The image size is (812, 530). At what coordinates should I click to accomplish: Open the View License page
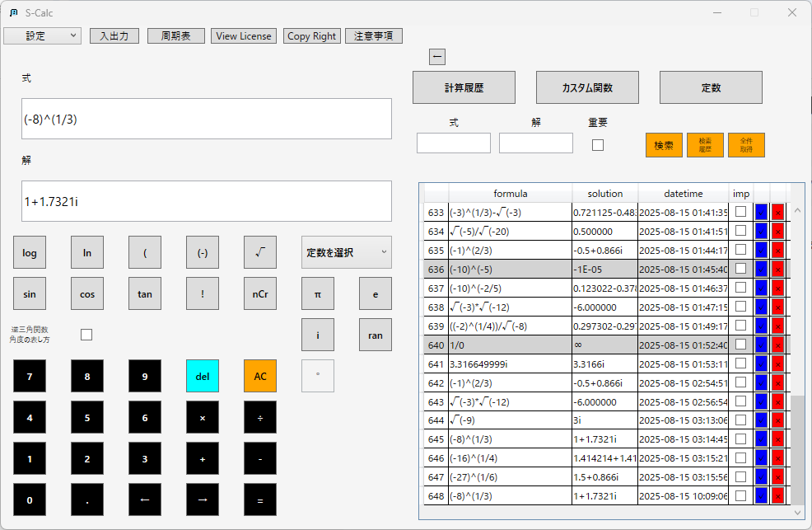(243, 35)
